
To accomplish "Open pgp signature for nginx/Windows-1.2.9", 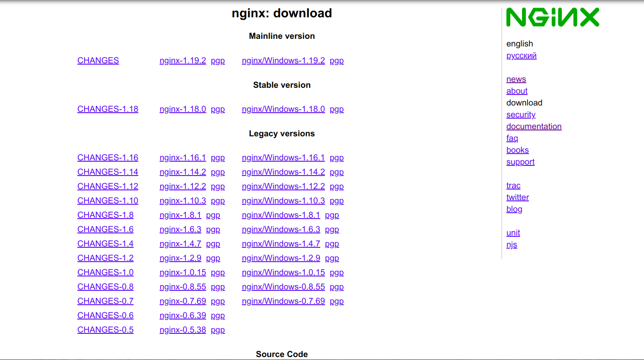I will tap(332, 258).
